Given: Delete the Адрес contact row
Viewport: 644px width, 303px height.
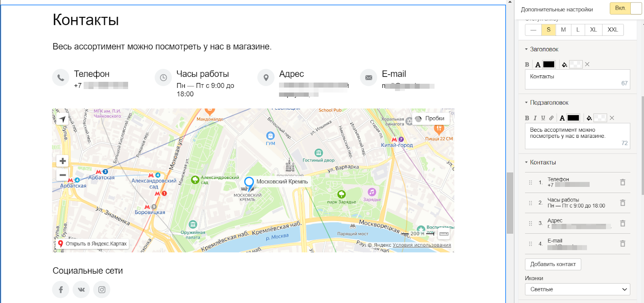Looking at the screenshot, I should click(623, 223).
